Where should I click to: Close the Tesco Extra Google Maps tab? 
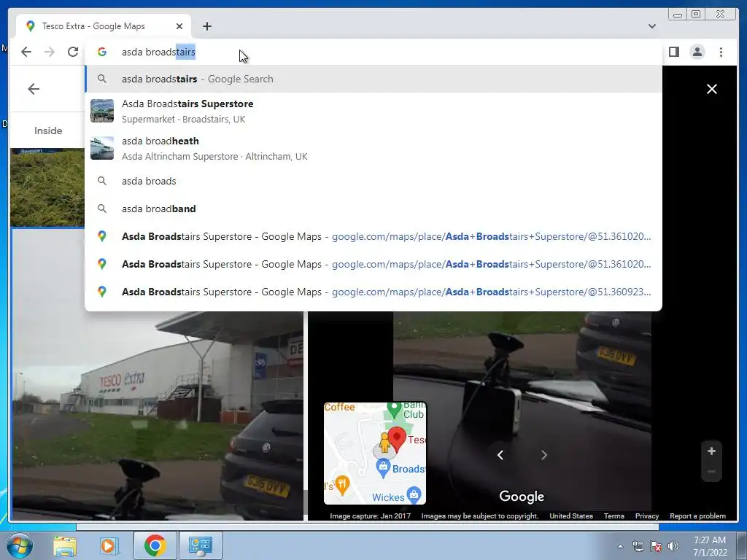[179, 26]
